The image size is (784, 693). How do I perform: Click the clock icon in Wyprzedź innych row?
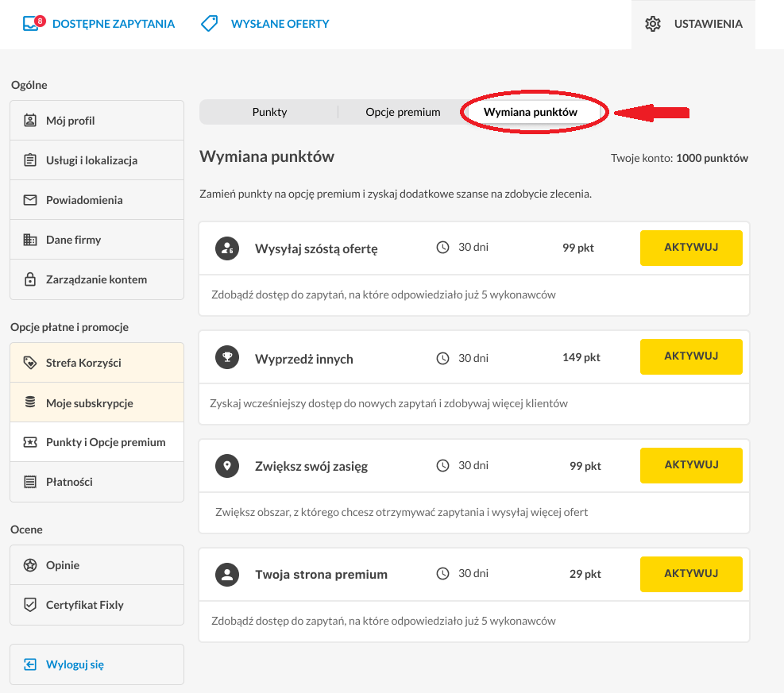tap(442, 358)
